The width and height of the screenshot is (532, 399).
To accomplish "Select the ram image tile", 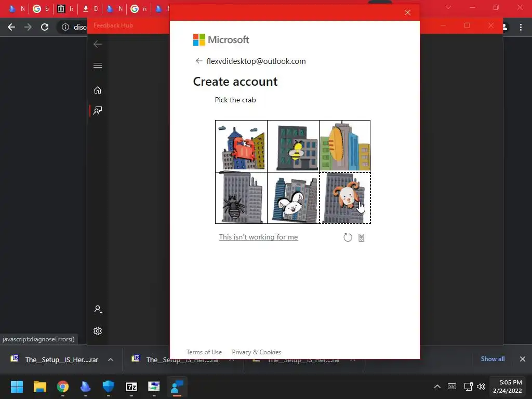I will point(345,198).
